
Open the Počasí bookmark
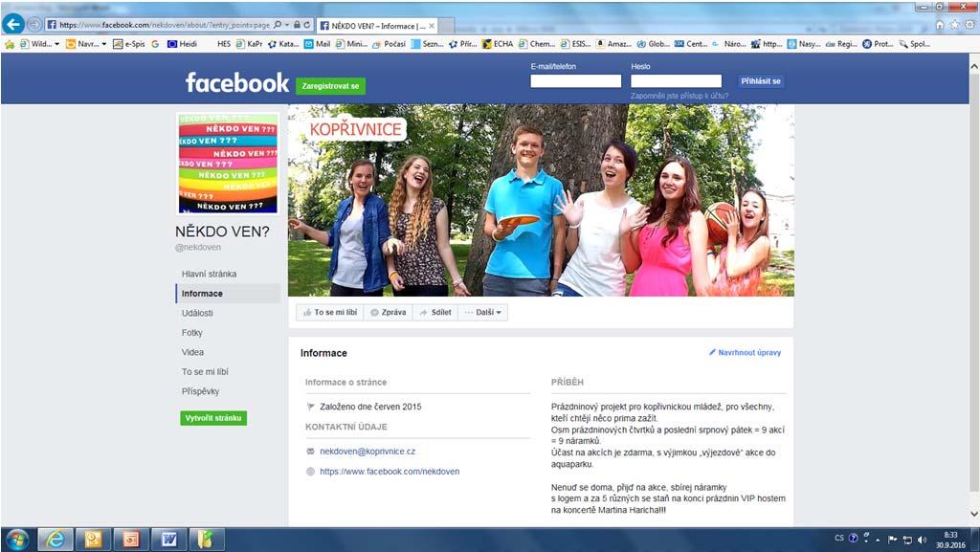(389, 44)
